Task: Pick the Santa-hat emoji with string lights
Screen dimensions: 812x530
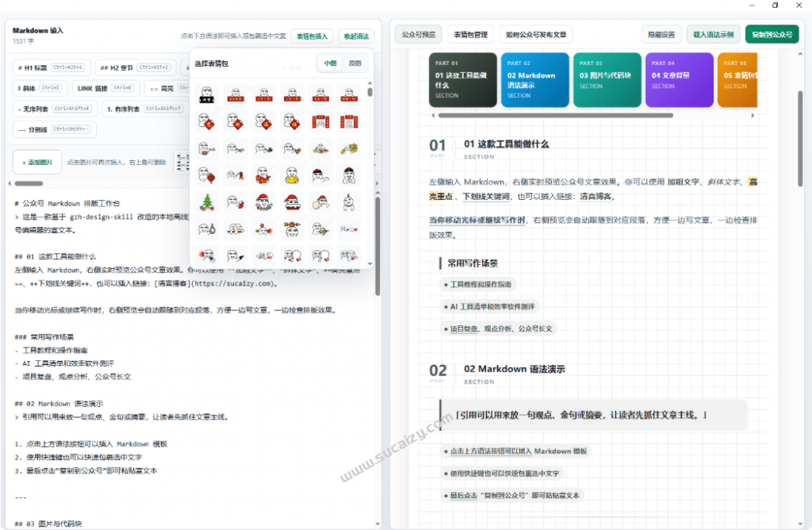Action: [x=263, y=202]
